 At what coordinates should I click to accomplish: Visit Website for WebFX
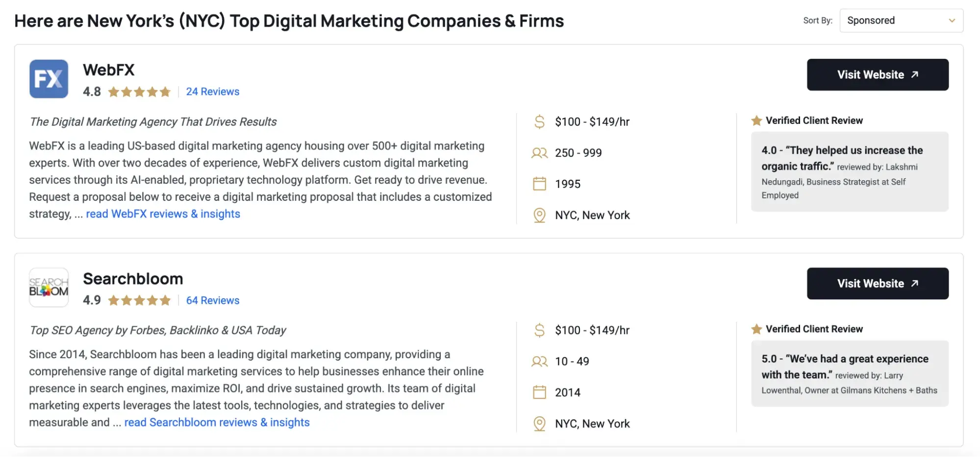pyautogui.click(x=877, y=74)
